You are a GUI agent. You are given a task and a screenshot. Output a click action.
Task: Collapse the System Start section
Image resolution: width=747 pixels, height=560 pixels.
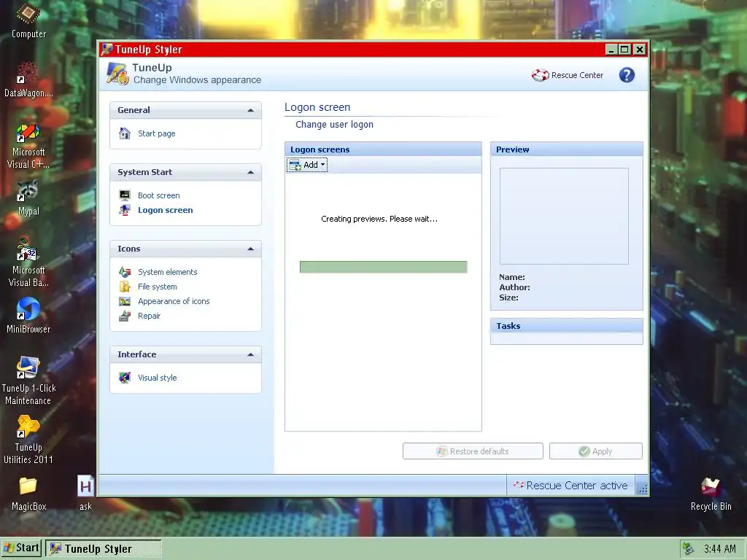251,172
